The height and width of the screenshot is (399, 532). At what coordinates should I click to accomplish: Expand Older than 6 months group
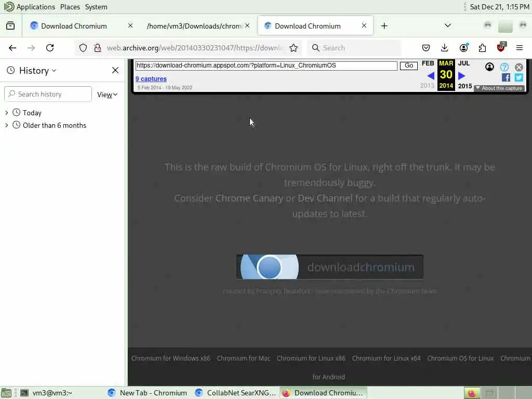point(6,125)
